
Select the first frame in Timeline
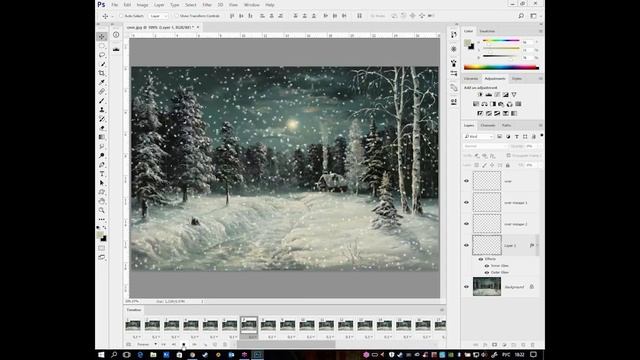click(133, 325)
